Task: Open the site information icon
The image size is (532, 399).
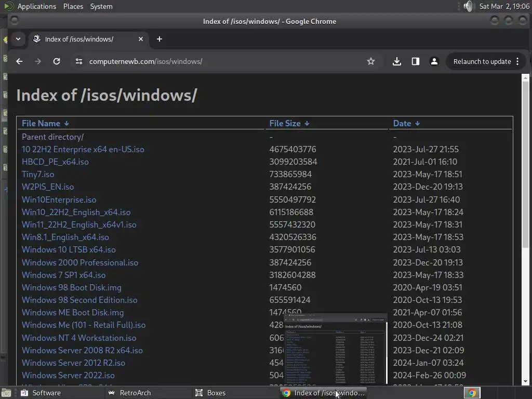Action: 79,61
